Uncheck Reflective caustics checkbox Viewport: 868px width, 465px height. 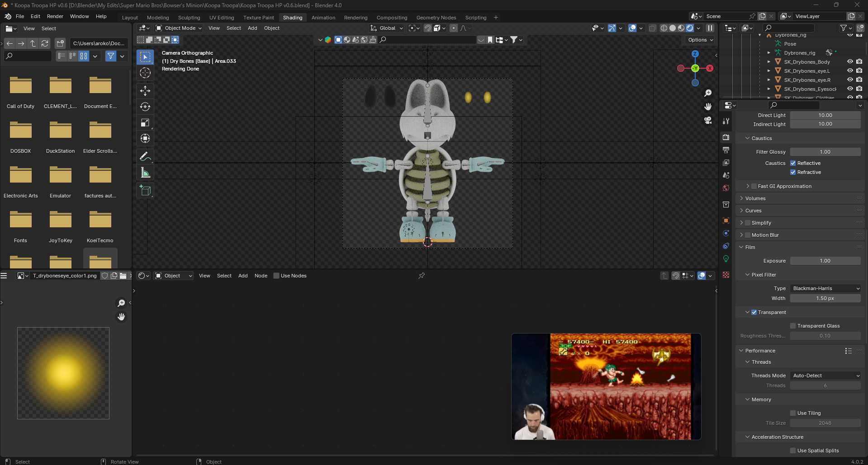(x=793, y=163)
